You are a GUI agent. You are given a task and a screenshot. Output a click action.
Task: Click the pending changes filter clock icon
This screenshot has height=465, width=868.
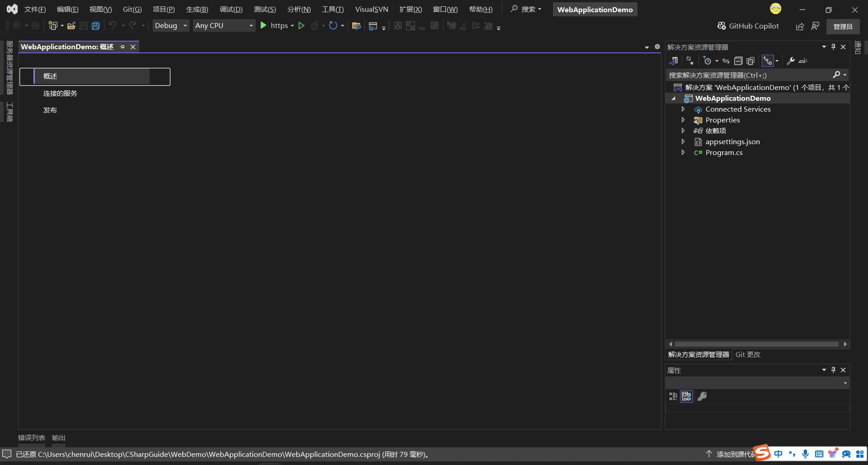(x=708, y=61)
